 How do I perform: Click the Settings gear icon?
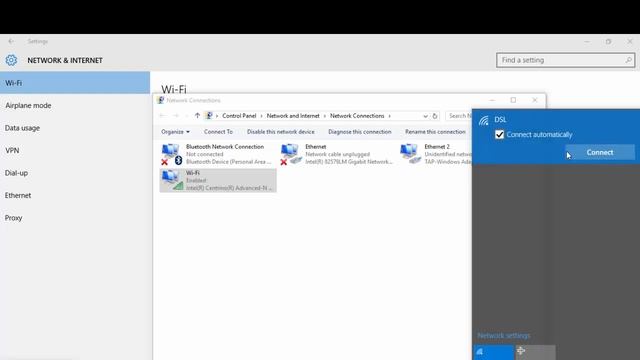point(11,60)
